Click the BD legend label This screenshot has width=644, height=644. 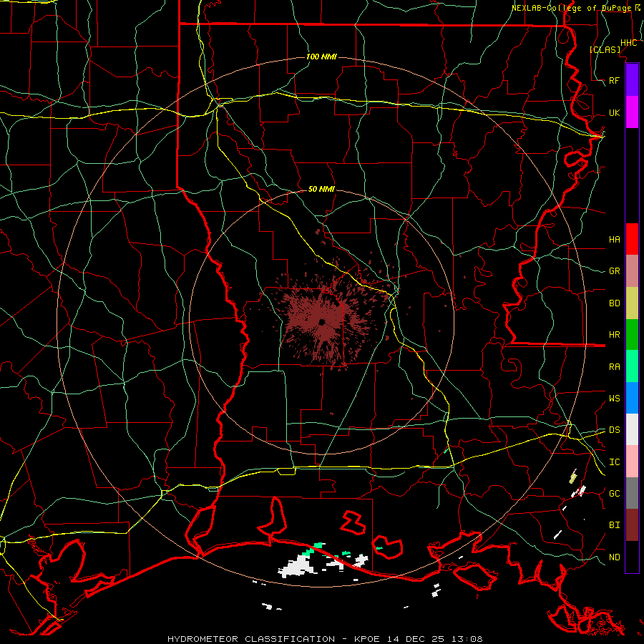pyautogui.click(x=614, y=303)
